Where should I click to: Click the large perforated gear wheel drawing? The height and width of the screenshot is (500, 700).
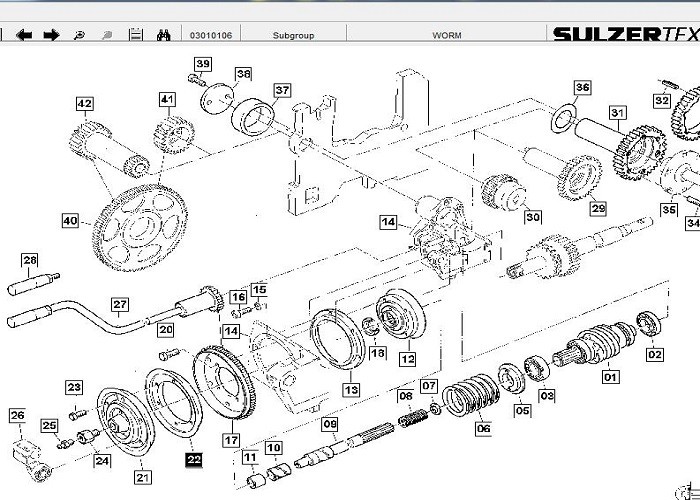click(140, 228)
